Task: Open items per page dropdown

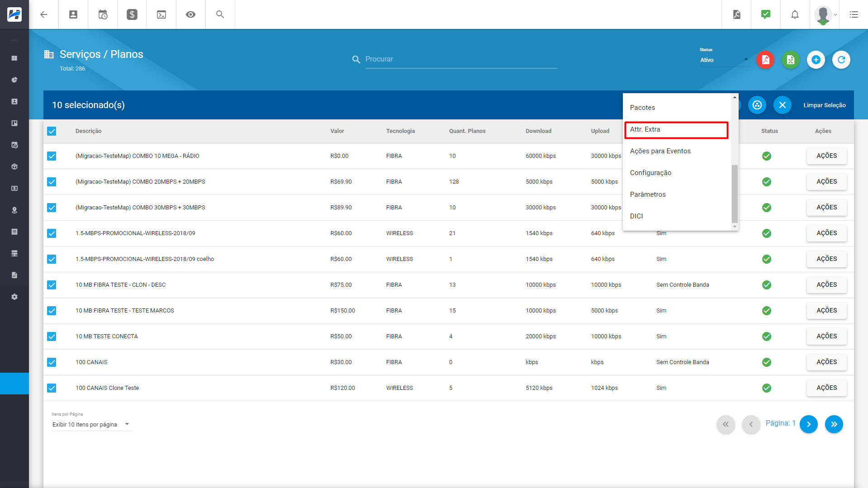Action: pyautogui.click(x=91, y=424)
